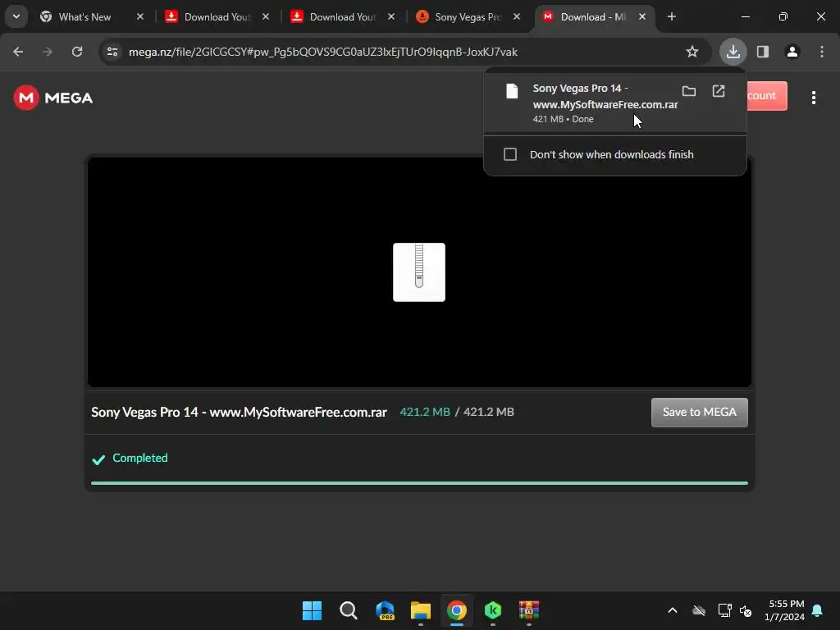View site information icon in address bar
Viewport: 840px width, 630px height.
point(112,52)
